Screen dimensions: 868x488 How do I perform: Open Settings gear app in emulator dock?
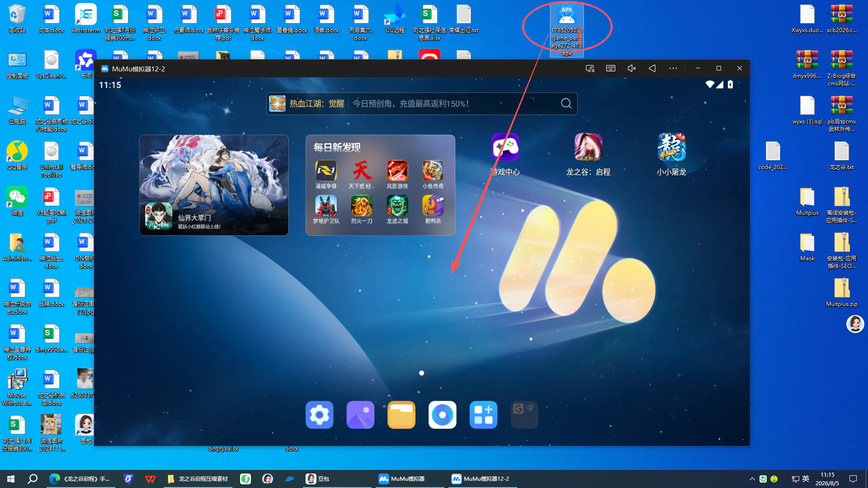tap(319, 415)
